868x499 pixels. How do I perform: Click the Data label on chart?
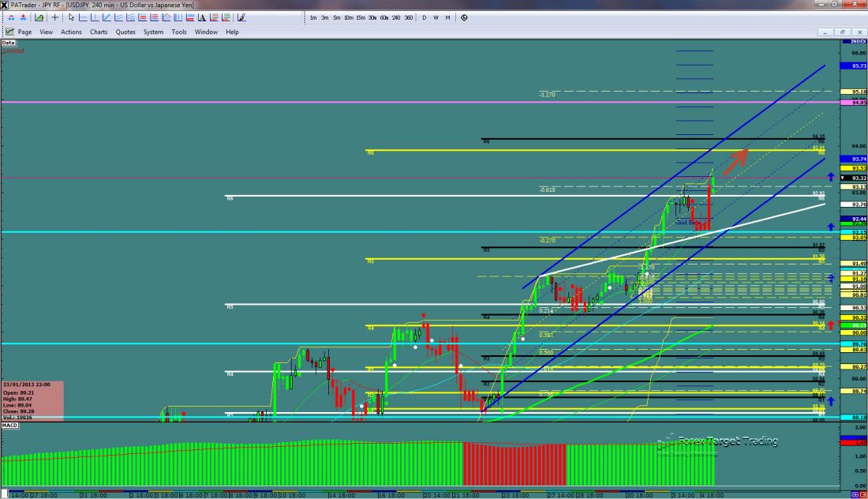coord(9,43)
